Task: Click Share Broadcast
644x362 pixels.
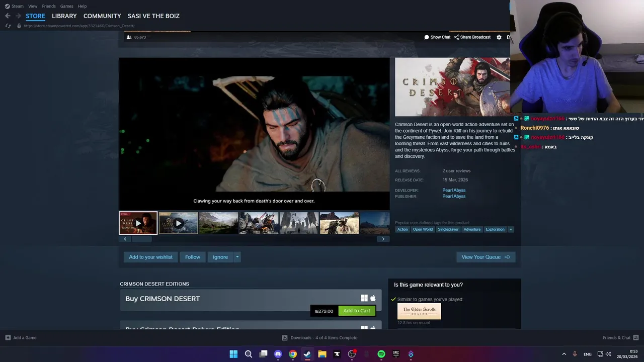Action: [x=472, y=37]
